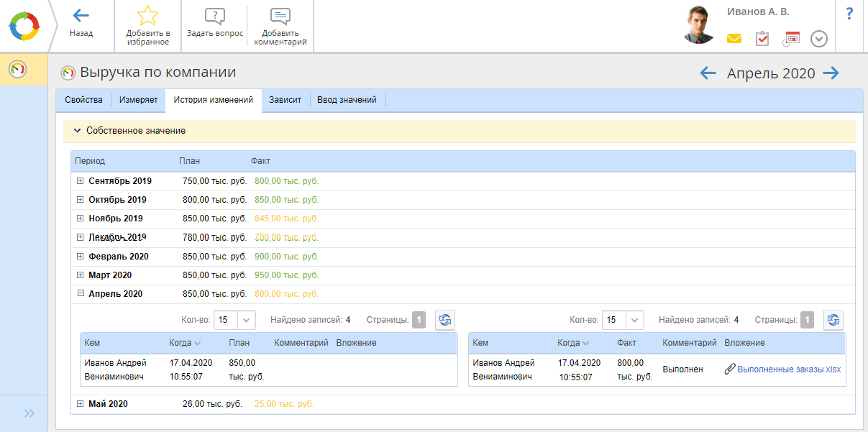
Task: Refresh the Plan history table
Action: pos(445,320)
